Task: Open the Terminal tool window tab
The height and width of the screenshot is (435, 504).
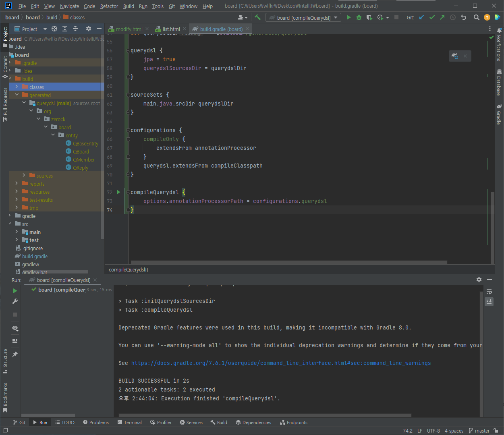Action: pos(130,423)
